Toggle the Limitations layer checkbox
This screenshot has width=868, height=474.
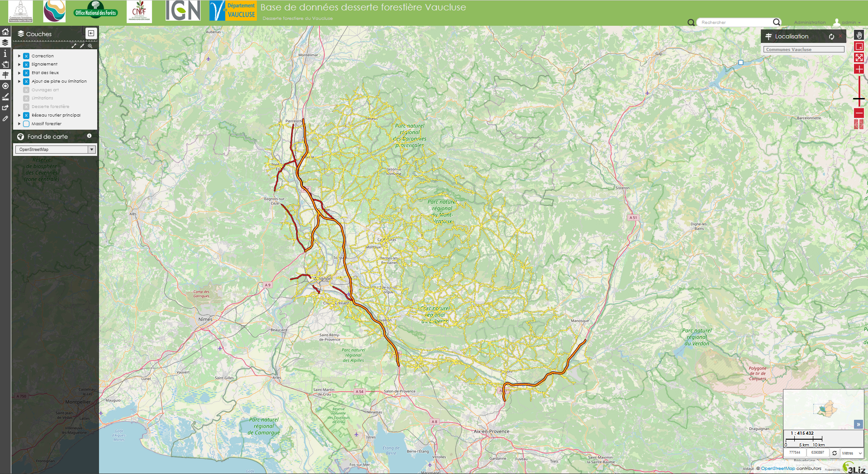26,98
